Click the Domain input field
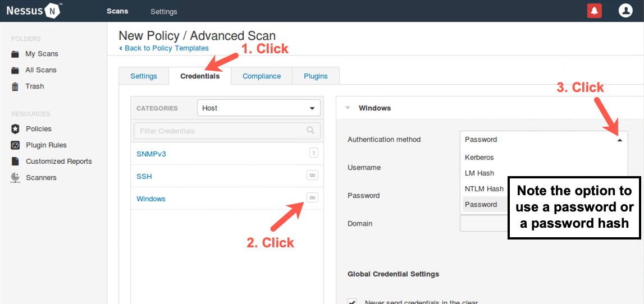The image size is (644, 304). pyautogui.click(x=483, y=223)
